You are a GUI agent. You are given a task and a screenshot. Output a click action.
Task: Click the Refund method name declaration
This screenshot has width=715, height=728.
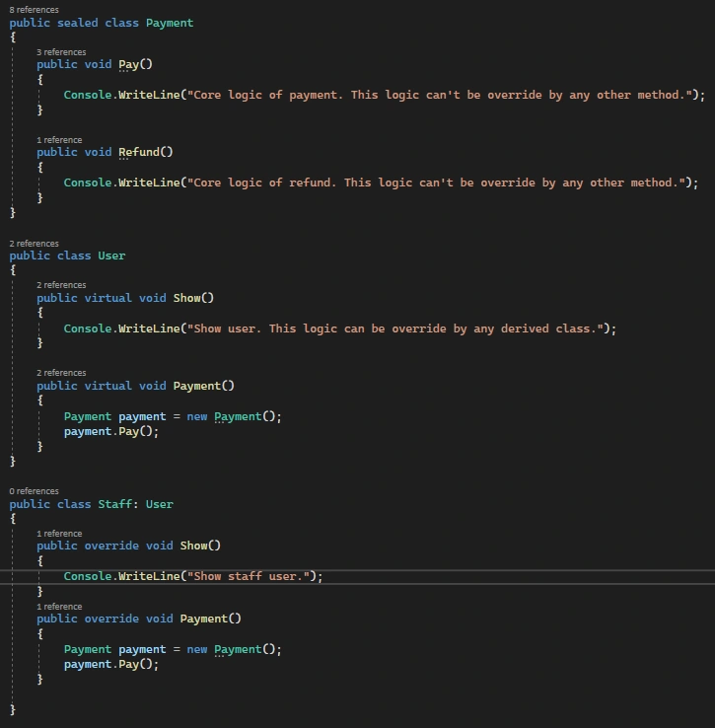point(139,152)
